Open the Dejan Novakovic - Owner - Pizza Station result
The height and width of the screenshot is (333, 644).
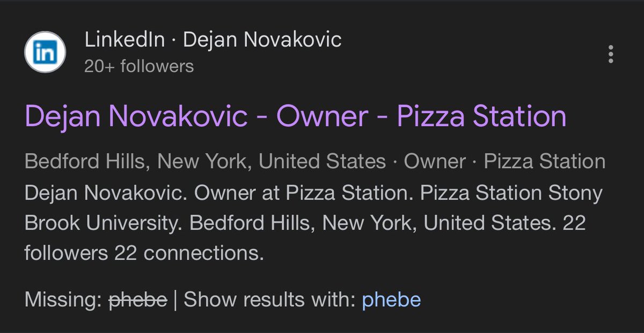[x=295, y=116]
